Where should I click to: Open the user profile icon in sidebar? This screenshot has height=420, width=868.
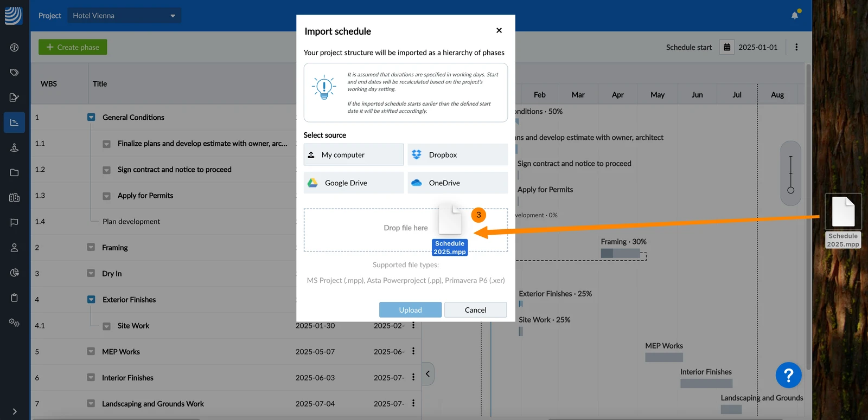tap(15, 248)
